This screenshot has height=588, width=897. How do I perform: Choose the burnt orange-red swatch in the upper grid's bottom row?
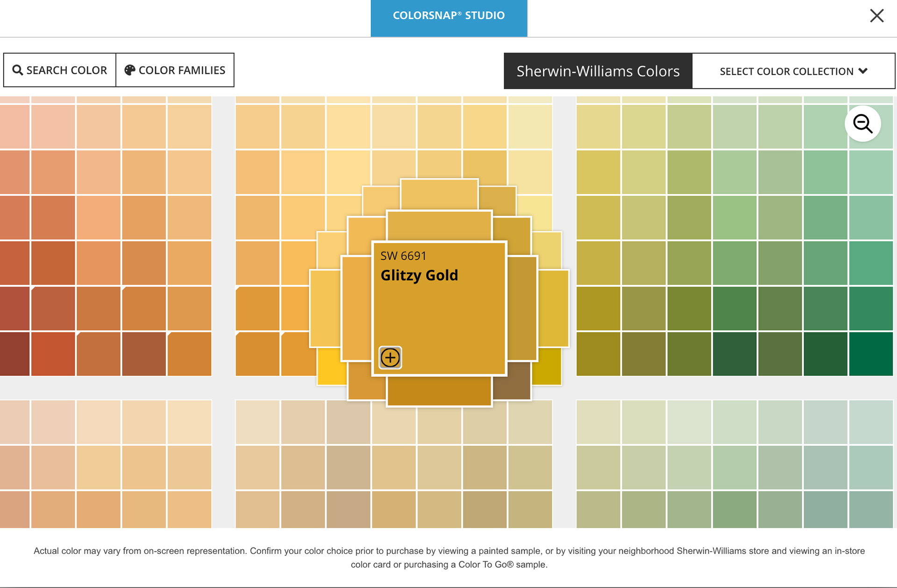[53, 354]
